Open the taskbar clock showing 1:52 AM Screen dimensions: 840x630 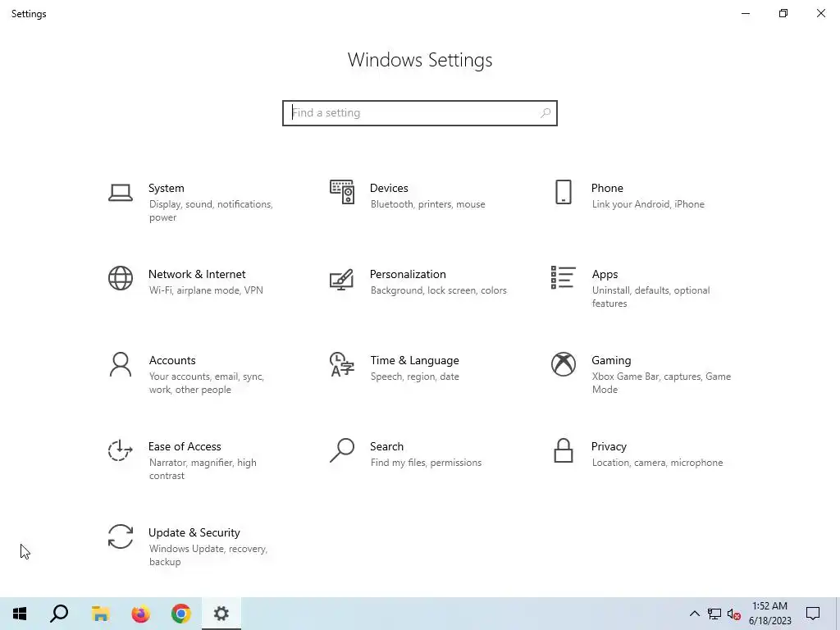(x=769, y=606)
